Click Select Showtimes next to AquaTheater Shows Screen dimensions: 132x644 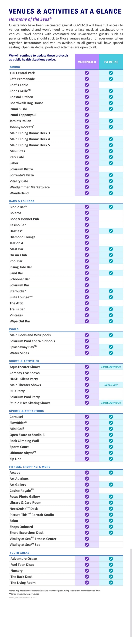coord(111,367)
